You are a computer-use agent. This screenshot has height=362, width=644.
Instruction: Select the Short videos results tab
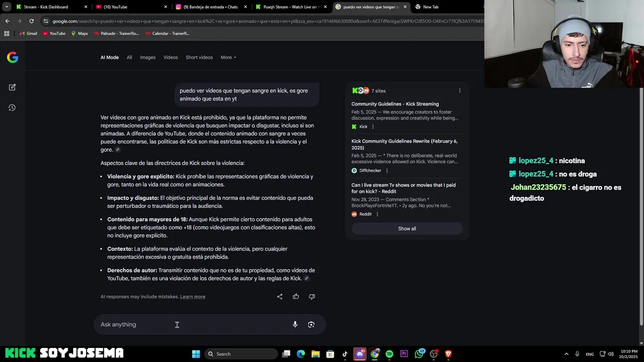(199, 57)
